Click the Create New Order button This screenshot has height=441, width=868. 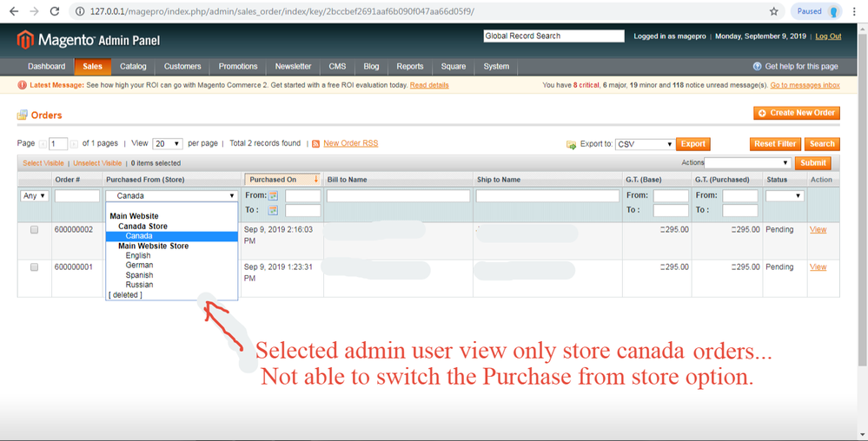pos(796,113)
